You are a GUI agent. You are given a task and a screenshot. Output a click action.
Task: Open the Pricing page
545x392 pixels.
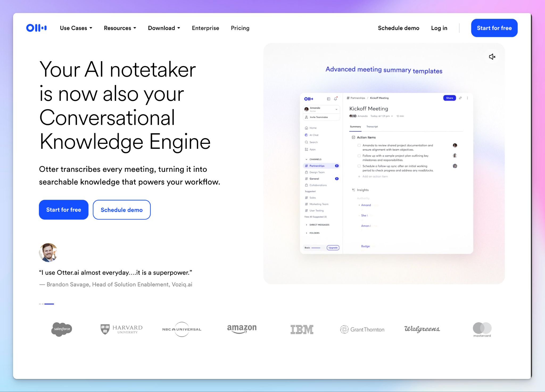coord(240,28)
